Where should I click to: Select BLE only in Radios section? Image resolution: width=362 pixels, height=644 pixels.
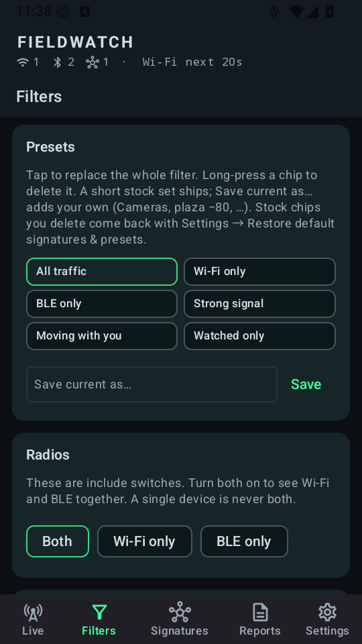click(244, 541)
